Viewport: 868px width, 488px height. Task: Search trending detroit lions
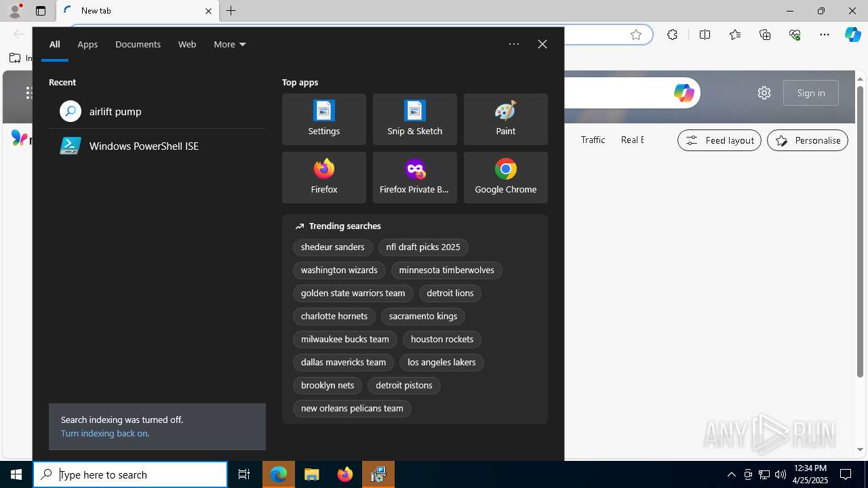pos(450,293)
